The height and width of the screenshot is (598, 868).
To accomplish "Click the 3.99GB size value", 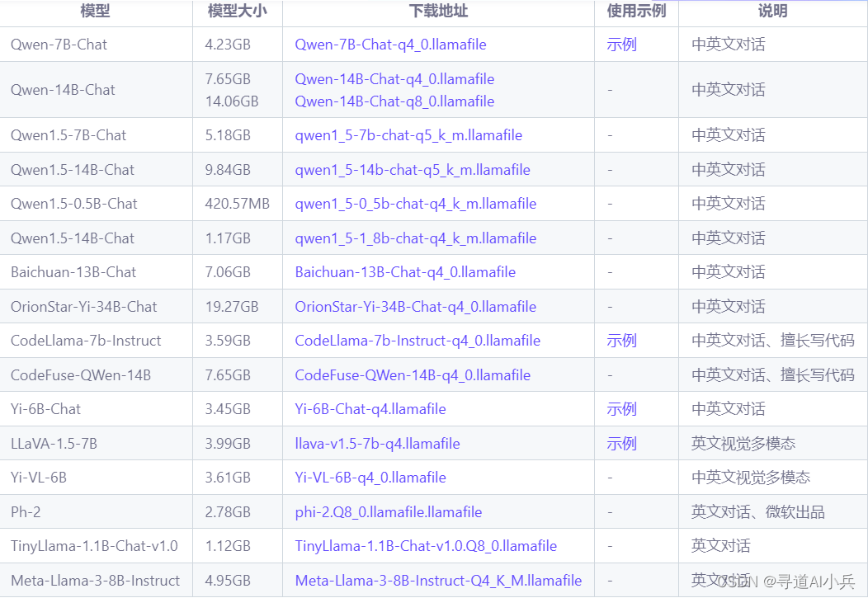I will point(228,444).
